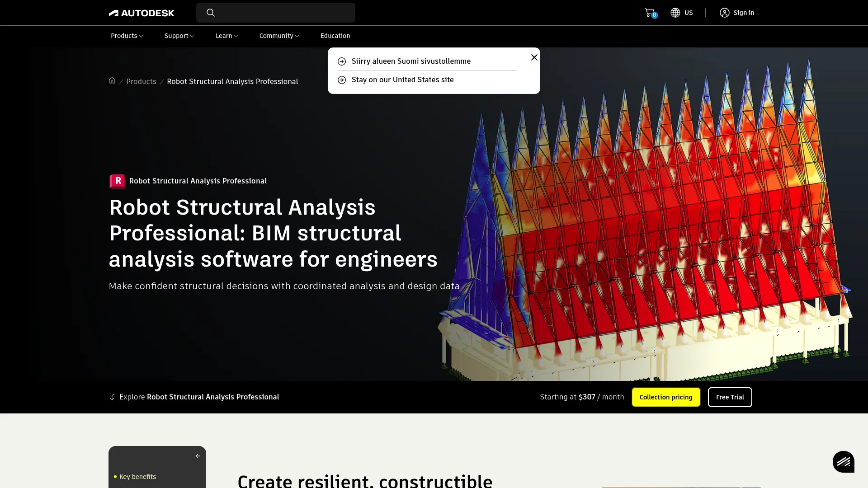This screenshot has height=488, width=868.
Task: Click the down arrow beside Explore
Action: coord(113,397)
